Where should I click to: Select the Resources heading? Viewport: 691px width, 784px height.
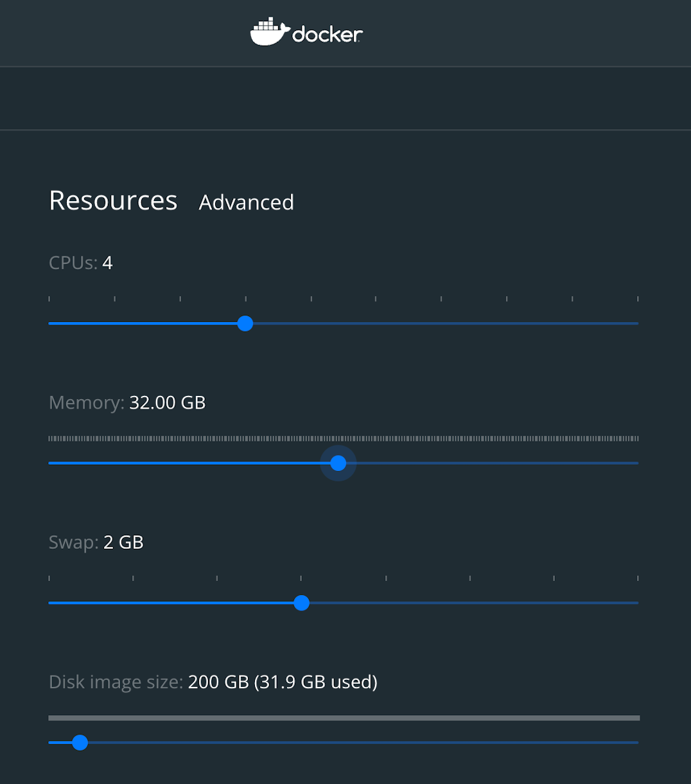(x=113, y=200)
